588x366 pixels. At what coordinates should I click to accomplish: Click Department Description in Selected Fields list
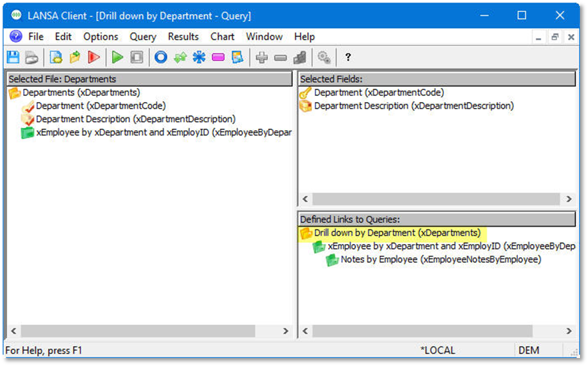click(x=413, y=106)
